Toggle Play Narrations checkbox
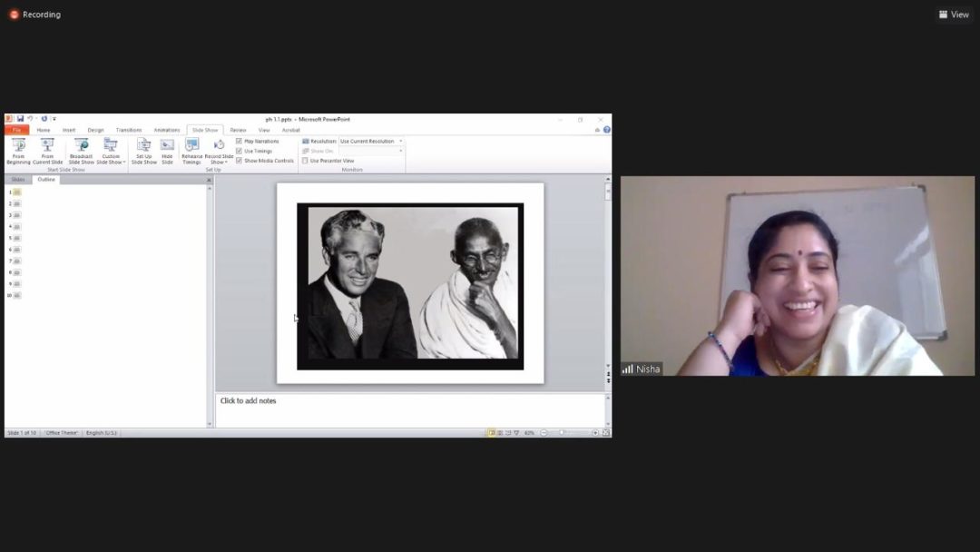The height and width of the screenshot is (552, 980). click(x=239, y=142)
